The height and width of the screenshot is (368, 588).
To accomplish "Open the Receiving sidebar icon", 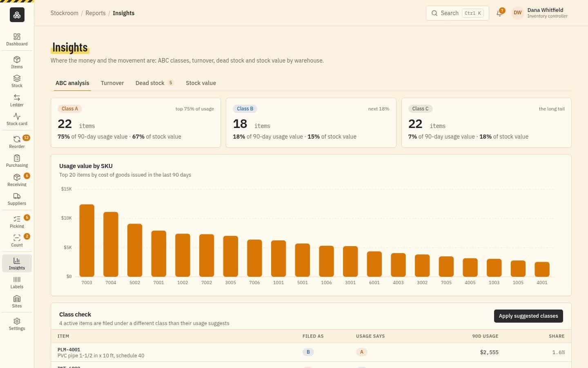I will (17, 180).
